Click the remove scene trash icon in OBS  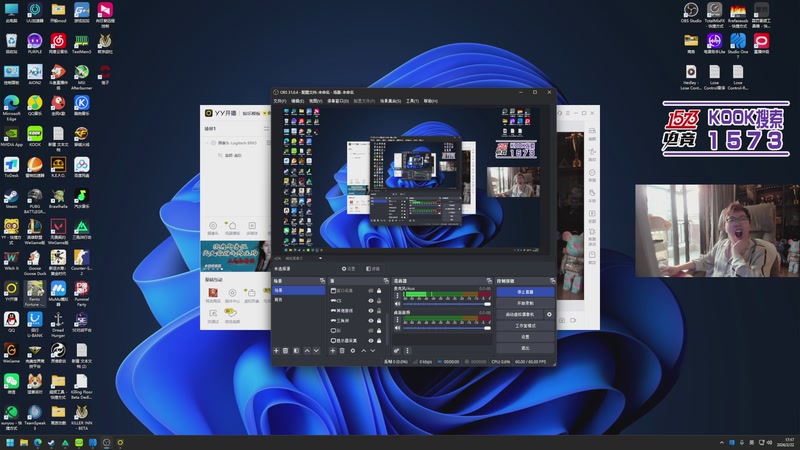click(x=286, y=351)
